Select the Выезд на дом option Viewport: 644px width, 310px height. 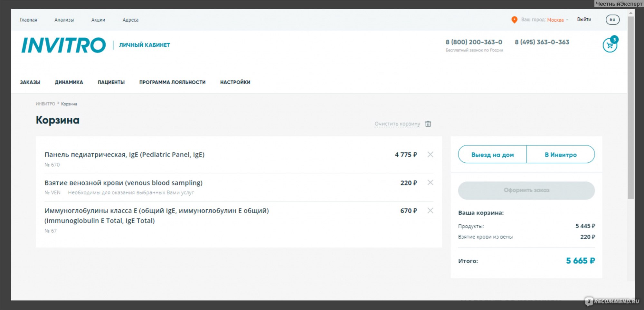tap(492, 154)
